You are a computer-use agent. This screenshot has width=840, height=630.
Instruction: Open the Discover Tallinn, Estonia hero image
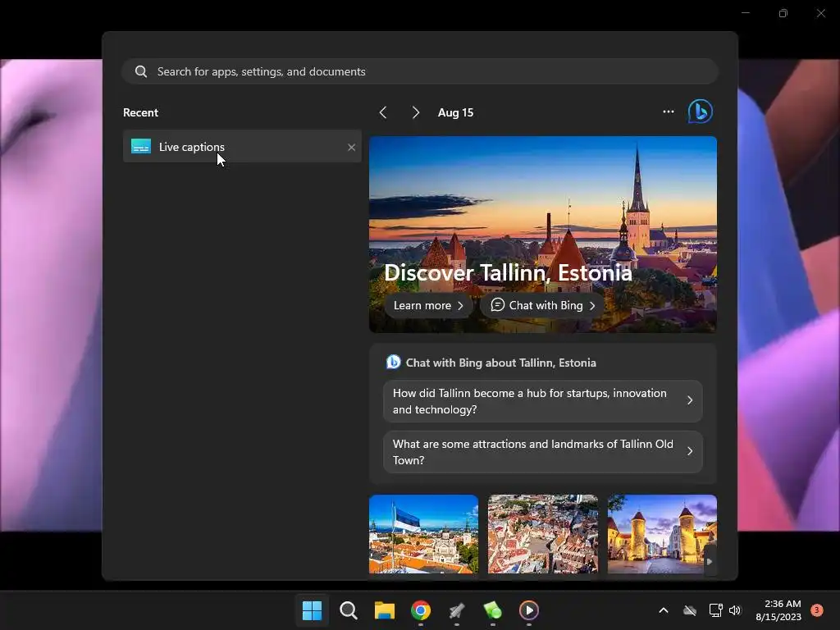coord(543,234)
